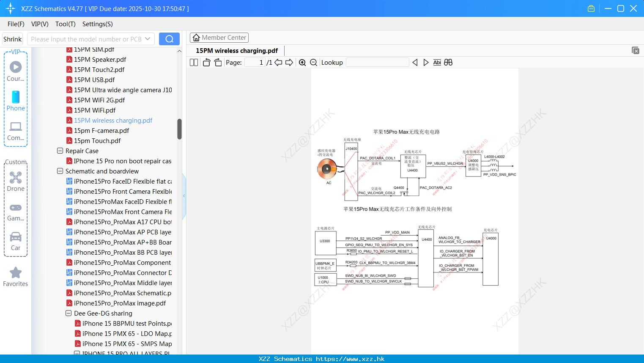Find previous lookup match
This screenshot has width=644, height=363.
pyautogui.click(x=415, y=63)
